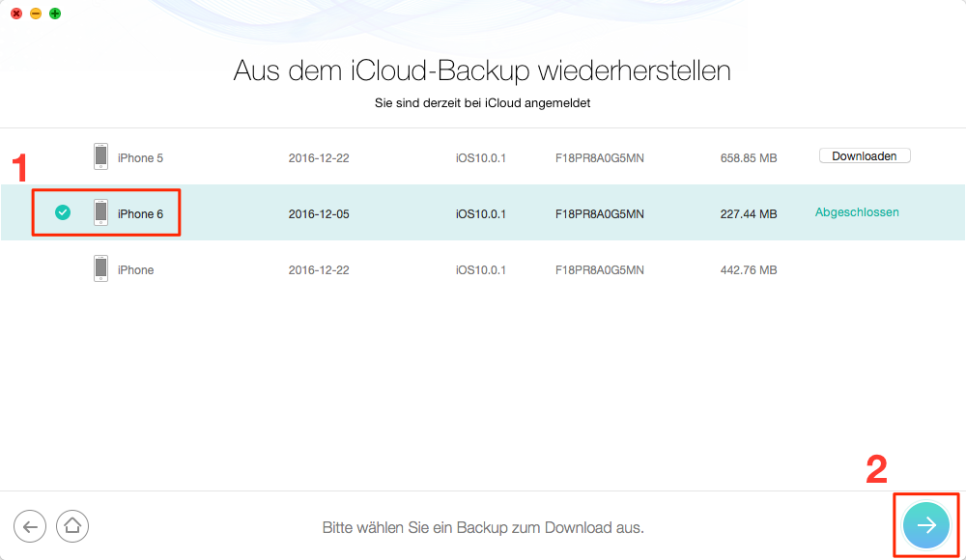The height and width of the screenshot is (560, 966).
Task: Go back with the left arrow button
Action: (x=30, y=526)
